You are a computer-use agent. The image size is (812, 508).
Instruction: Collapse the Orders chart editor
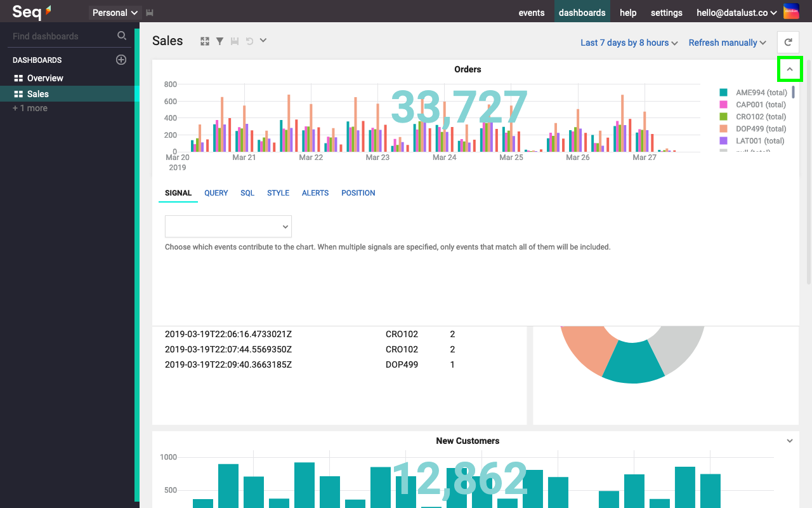pos(790,69)
